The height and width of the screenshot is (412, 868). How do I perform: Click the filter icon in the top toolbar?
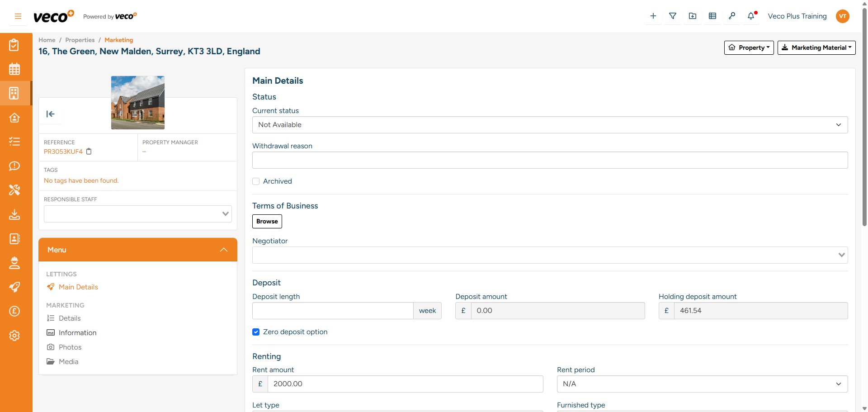click(673, 16)
